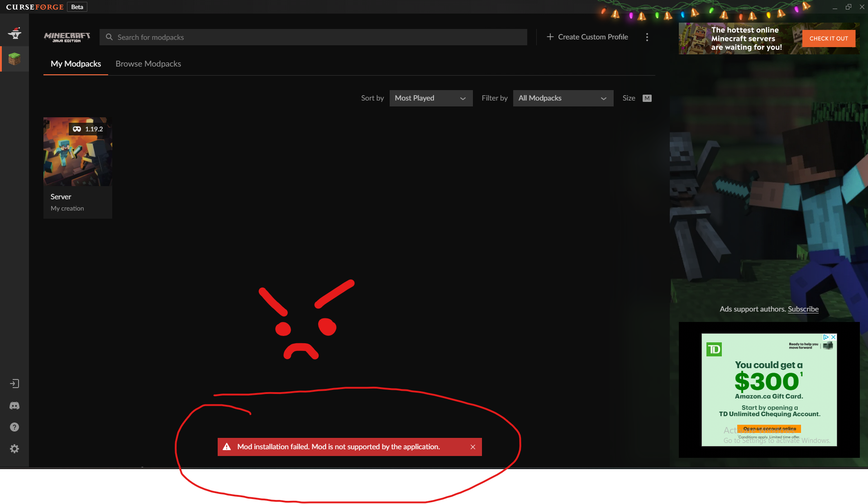Click the Minecraft servers banner text

[746, 38]
